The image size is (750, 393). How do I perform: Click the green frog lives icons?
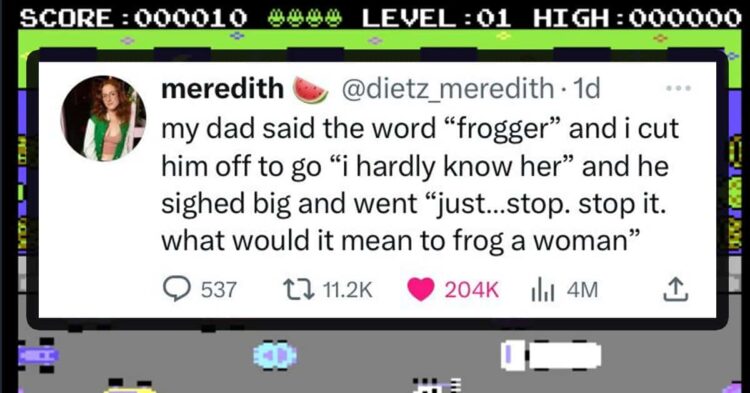(x=304, y=18)
